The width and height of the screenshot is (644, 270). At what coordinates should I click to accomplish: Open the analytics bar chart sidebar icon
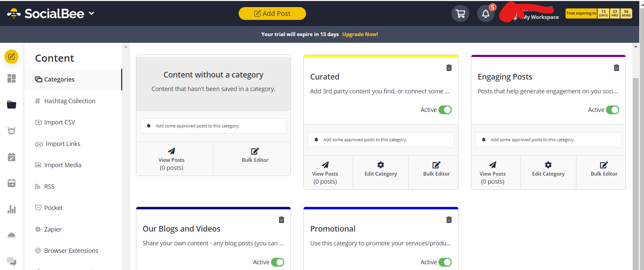coord(11,209)
